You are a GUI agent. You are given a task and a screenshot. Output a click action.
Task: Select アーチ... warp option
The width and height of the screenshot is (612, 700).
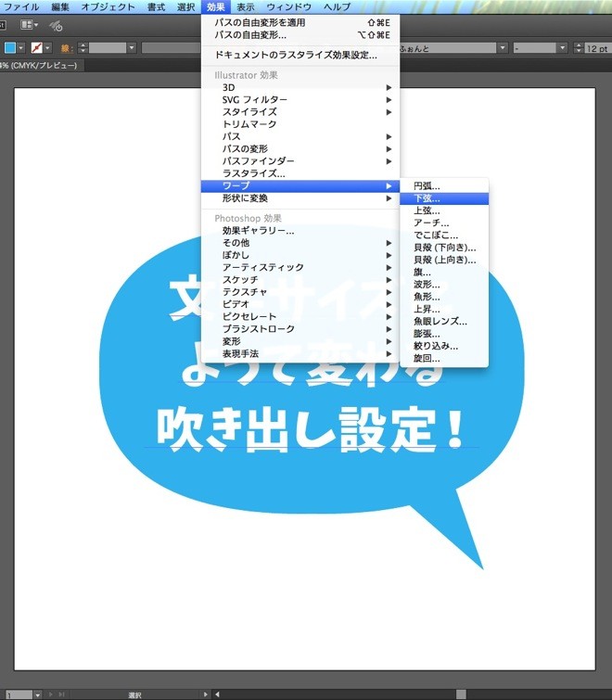tap(431, 223)
